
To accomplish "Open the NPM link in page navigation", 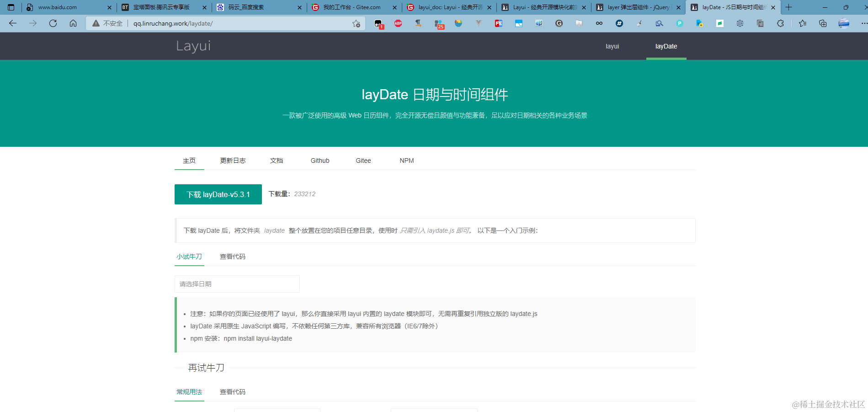I will click(406, 161).
